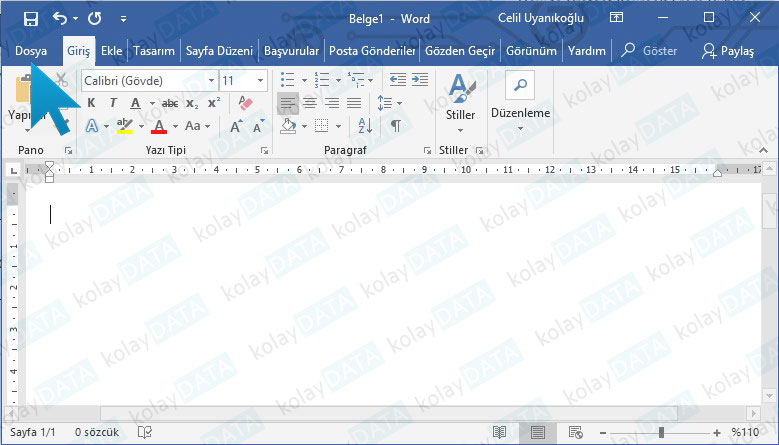The height and width of the screenshot is (445, 779).
Task: Click the zoom slider handle
Action: tap(661, 433)
